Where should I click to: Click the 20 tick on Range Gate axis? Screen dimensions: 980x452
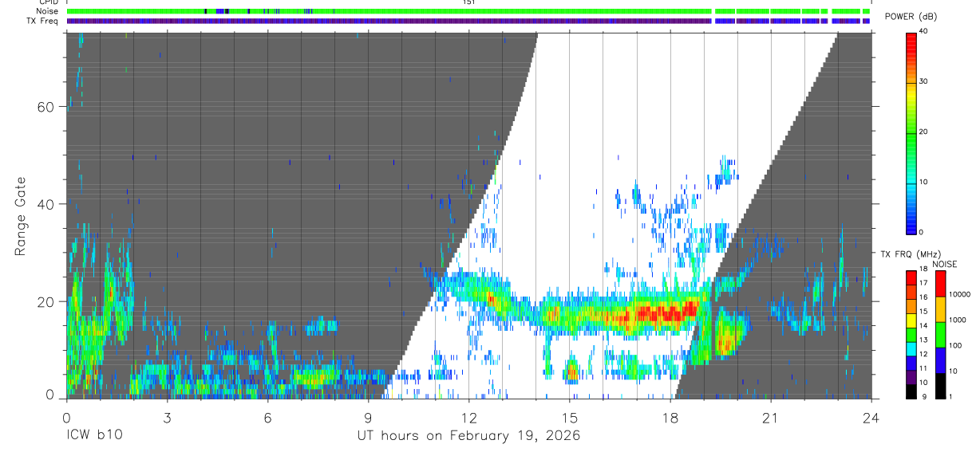click(45, 301)
